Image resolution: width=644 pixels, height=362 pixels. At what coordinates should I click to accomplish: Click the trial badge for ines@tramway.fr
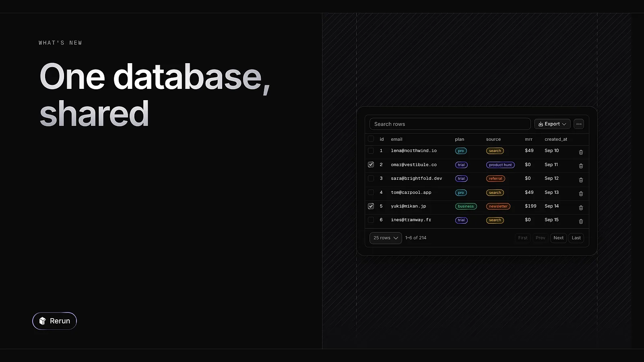coord(461,220)
